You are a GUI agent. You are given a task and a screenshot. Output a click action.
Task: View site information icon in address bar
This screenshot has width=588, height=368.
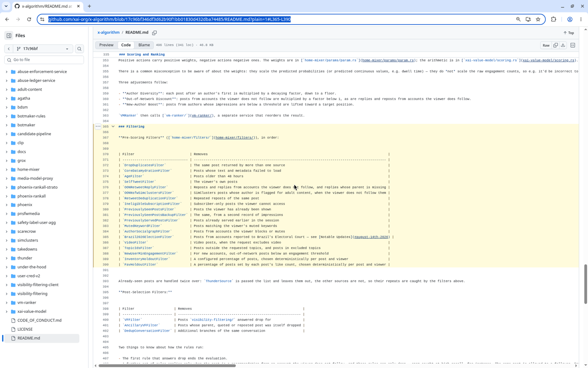pos(42,19)
